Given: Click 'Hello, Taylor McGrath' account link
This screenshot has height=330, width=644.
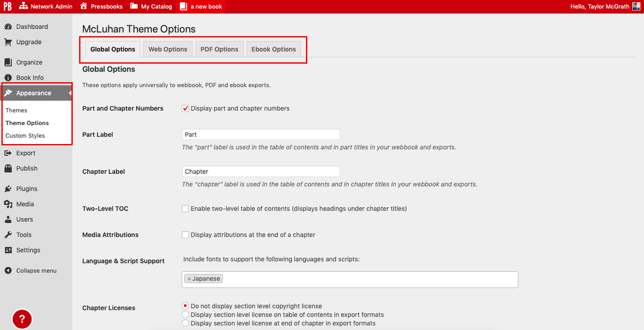Looking at the screenshot, I should (x=600, y=6).
